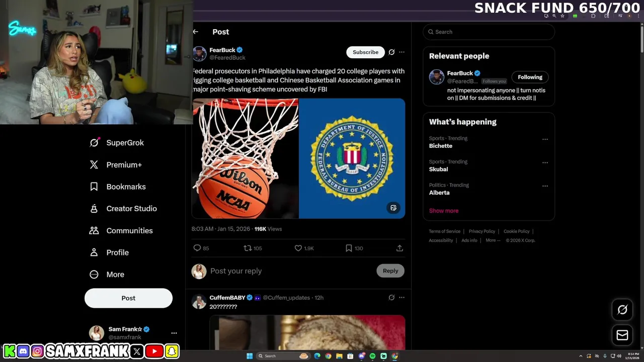Expand the More menu in sidebar

coord(107,275)
